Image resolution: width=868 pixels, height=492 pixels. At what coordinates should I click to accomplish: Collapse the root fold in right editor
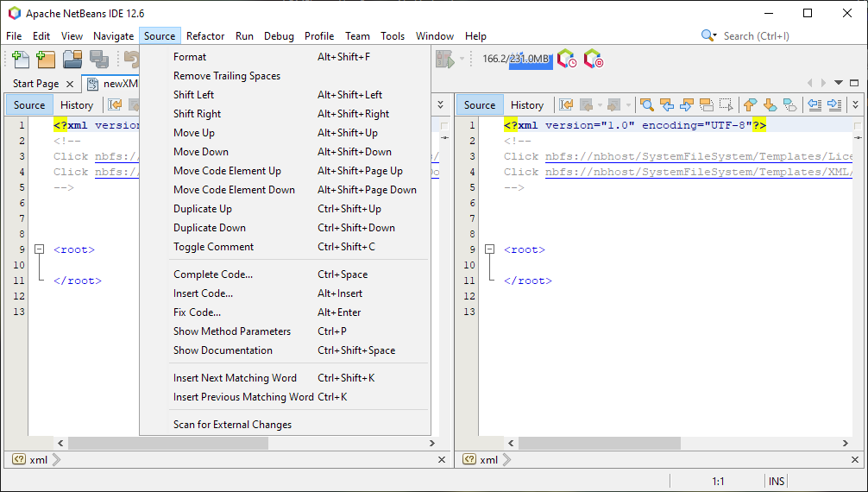click(x=489, y=249)
